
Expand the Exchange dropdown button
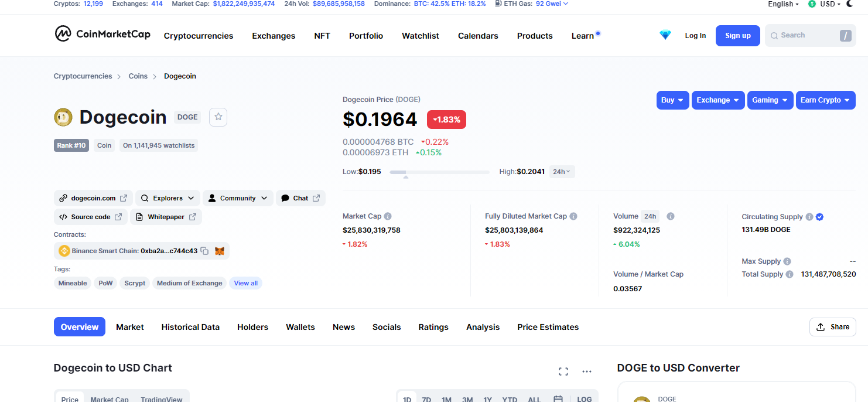(718, 100)
